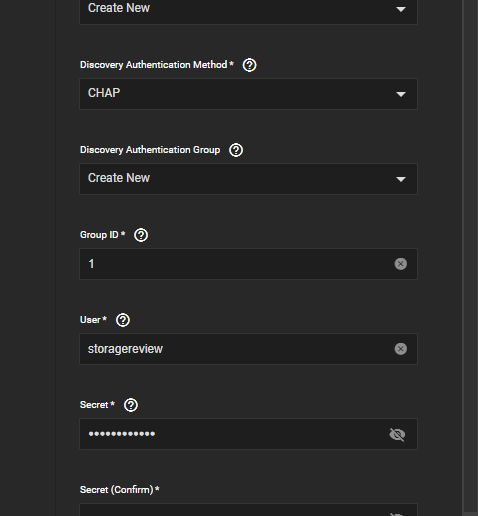
Task: Click into the Secret password field
Action: [233, 434]
